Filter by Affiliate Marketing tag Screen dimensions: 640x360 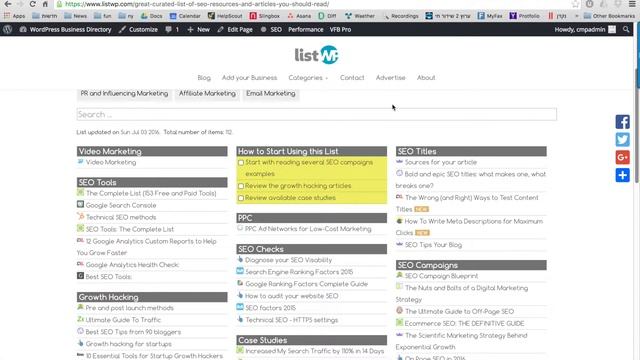click(x=207, y=94)
